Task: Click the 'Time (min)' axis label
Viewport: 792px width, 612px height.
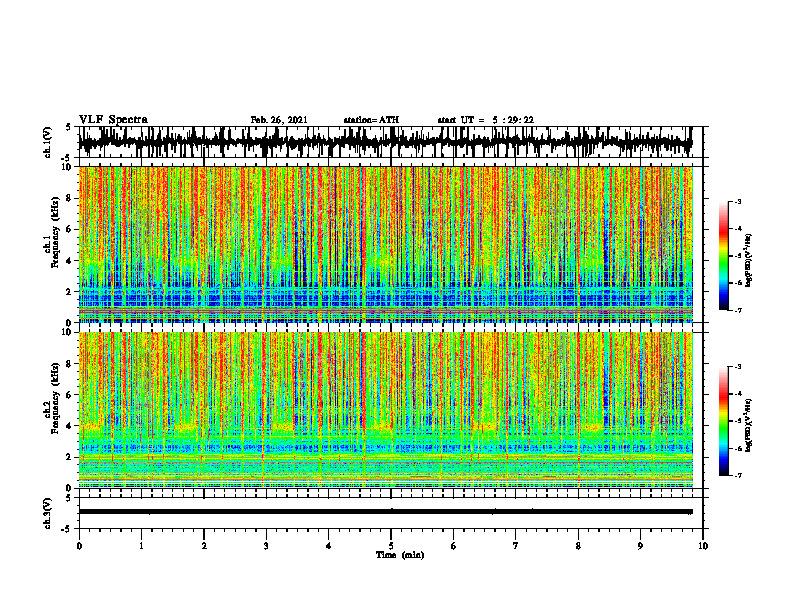Action: point(400,555)
